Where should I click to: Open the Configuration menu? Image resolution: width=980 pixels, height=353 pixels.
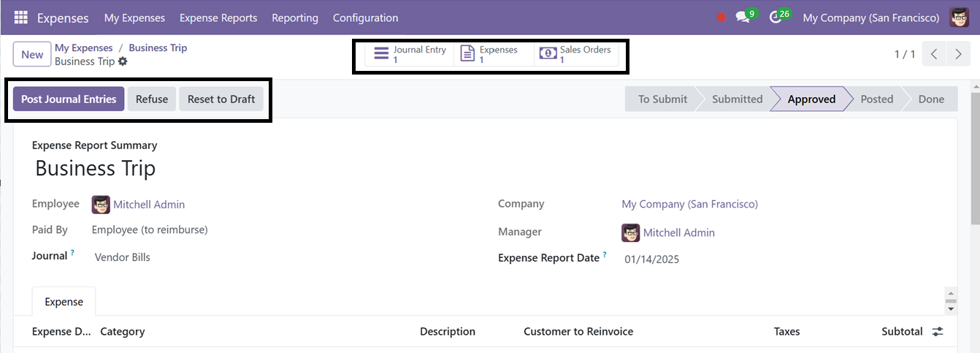365,18
